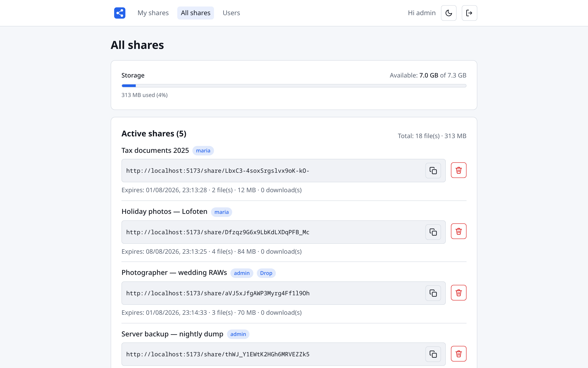Copy the Photographer wedding RAWs share link

pyautogui.click(x=433, y=293)
